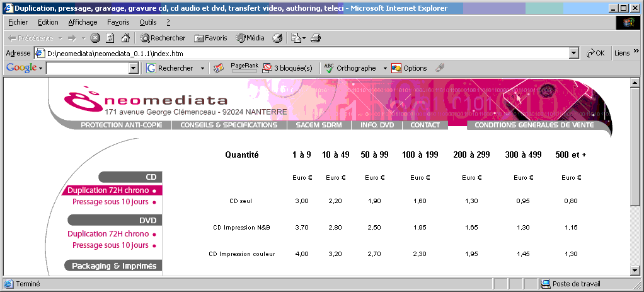This screenshot has width=644, height=292.
Task: Click the vertical scrollbar up arrow
Action: click(635, 82)
